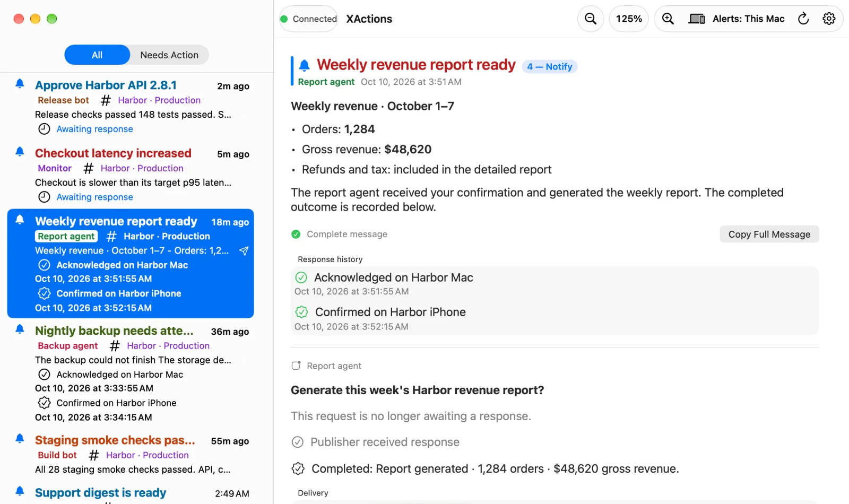Click Awaiting response under Checkout latency alert
Viewport: 849px width, 504px height.
point(95,197)
